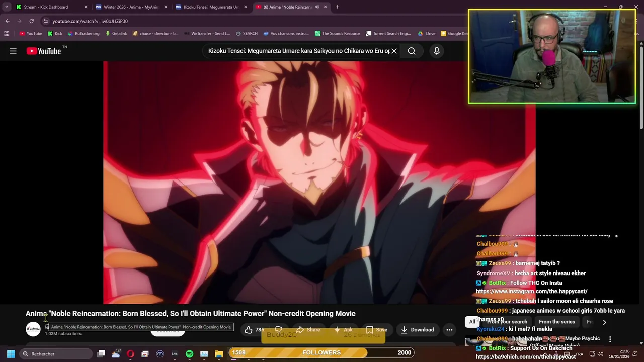Click the followers goal progress bar
This screenshot has height=362, width=644.
point(321,353)
